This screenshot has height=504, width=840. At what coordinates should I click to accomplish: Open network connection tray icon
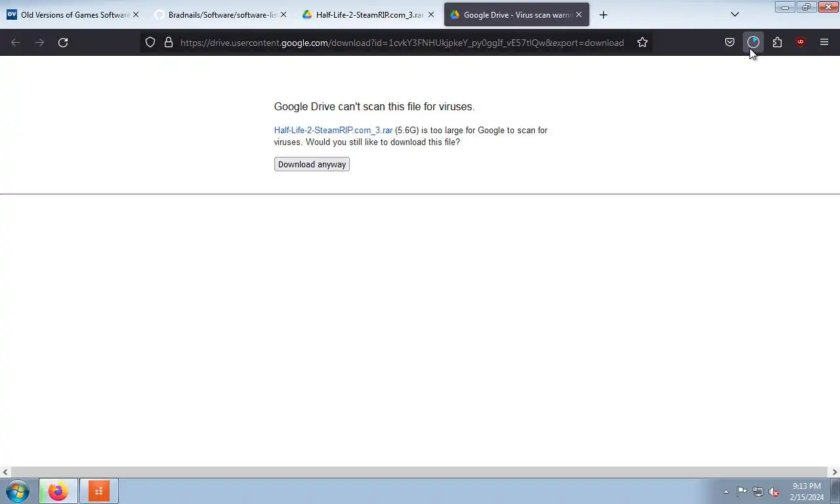(758, 492)
